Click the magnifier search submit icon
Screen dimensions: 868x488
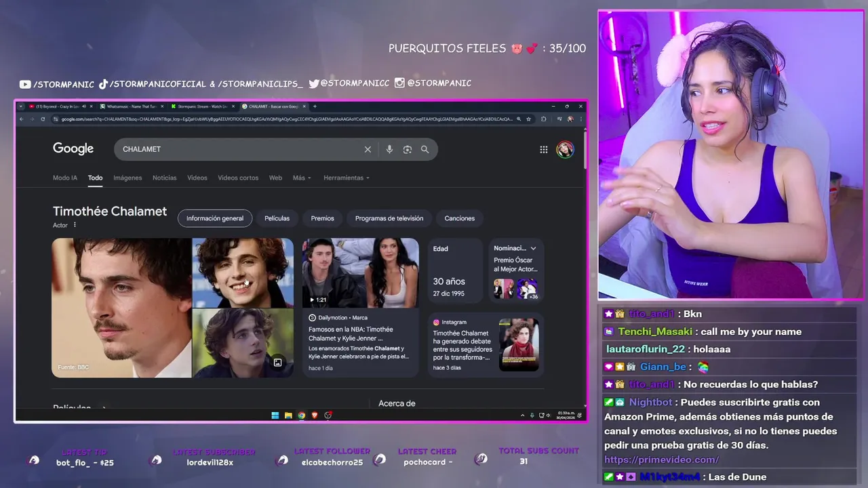pyautogui.click(x=425, y=149)
